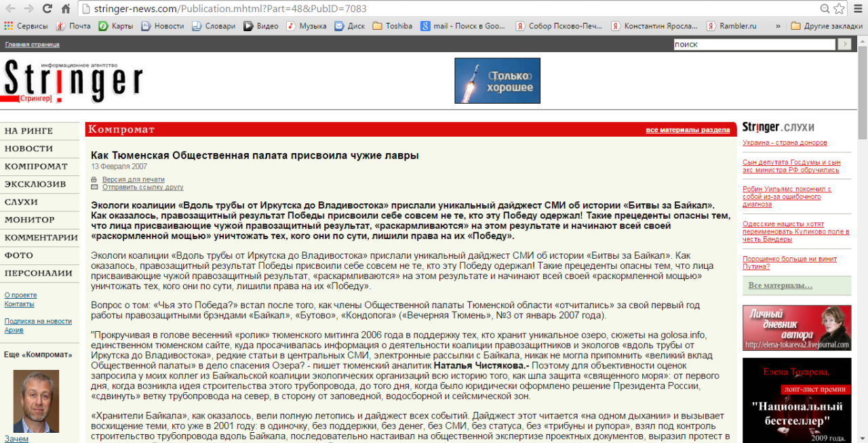Click the zoom magnifier icon in address bar
868x443 pixels.
point(825,9)
